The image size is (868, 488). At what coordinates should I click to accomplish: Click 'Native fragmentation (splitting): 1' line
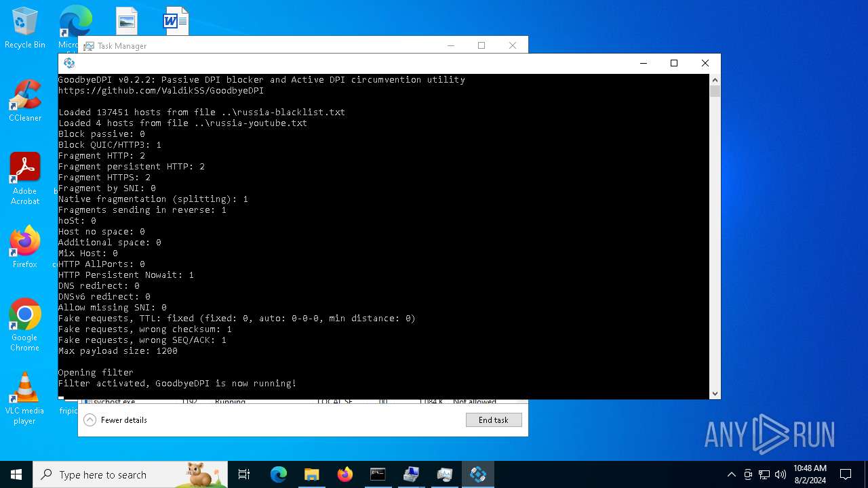coord(153,199)
